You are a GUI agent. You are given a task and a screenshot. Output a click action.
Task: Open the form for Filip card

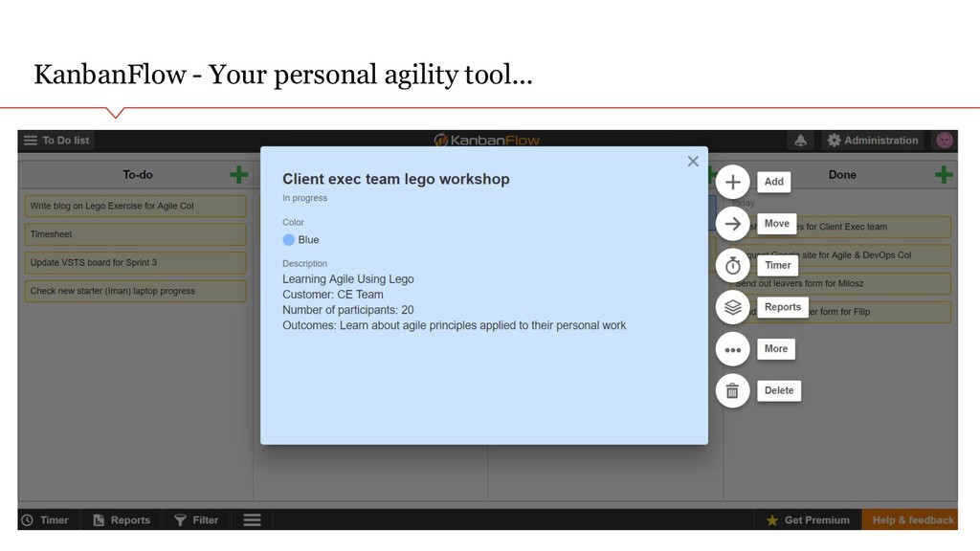click(x=840, y=312)
